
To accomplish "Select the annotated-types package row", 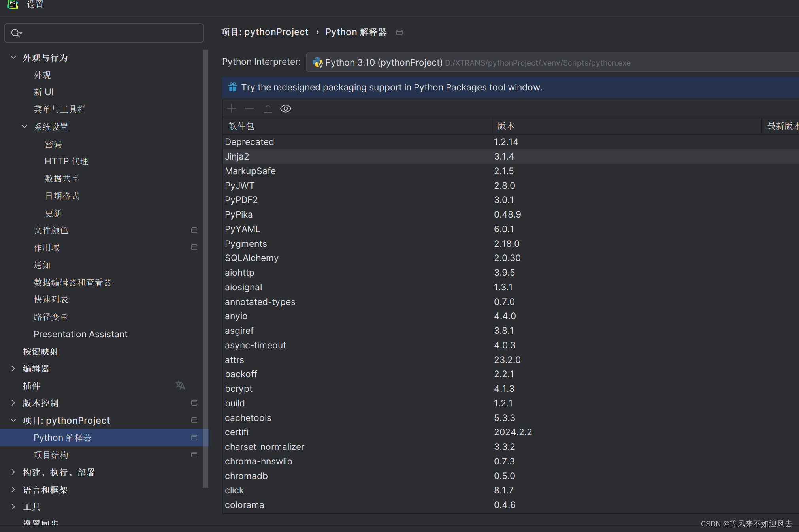I will click(x=511, y=302).
